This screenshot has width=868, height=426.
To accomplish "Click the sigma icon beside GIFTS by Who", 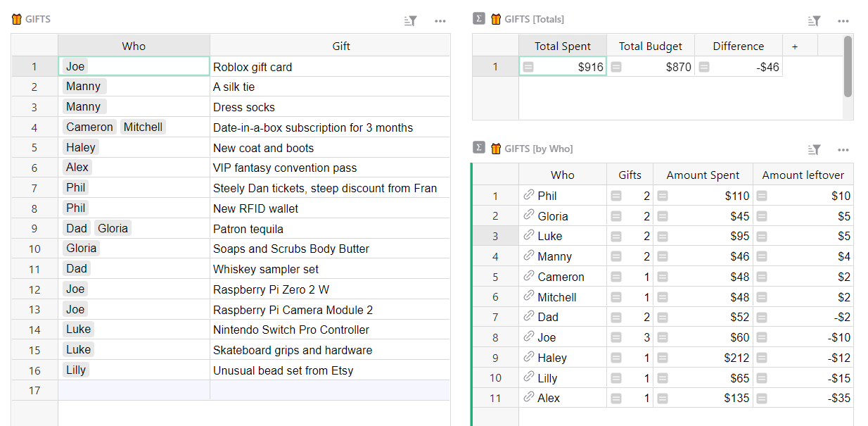I will click(479, 148).
